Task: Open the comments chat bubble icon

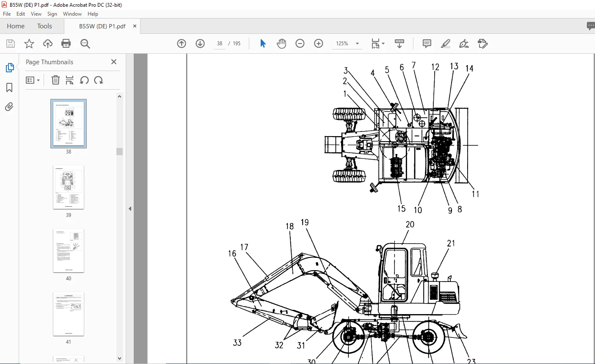Action: [591, 26]
